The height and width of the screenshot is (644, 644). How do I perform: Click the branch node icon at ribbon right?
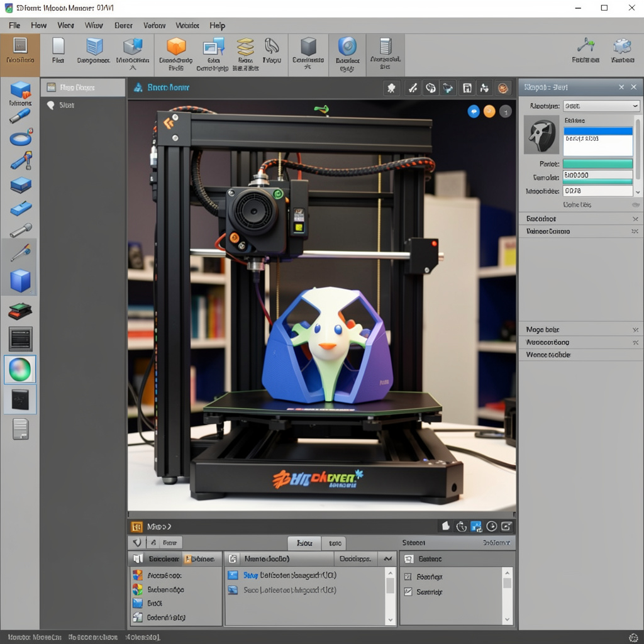click(x=586, y=45)
